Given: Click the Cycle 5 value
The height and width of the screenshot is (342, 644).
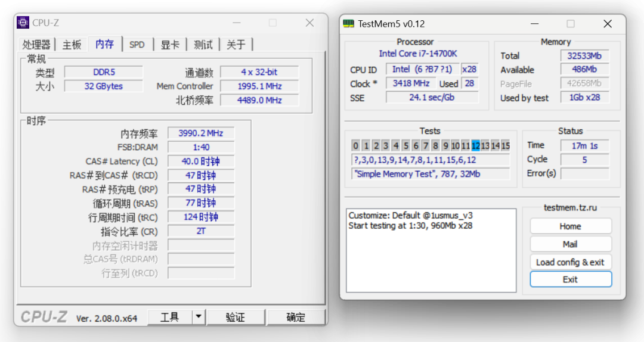Looking at the screenshot, I should point(584,160).
